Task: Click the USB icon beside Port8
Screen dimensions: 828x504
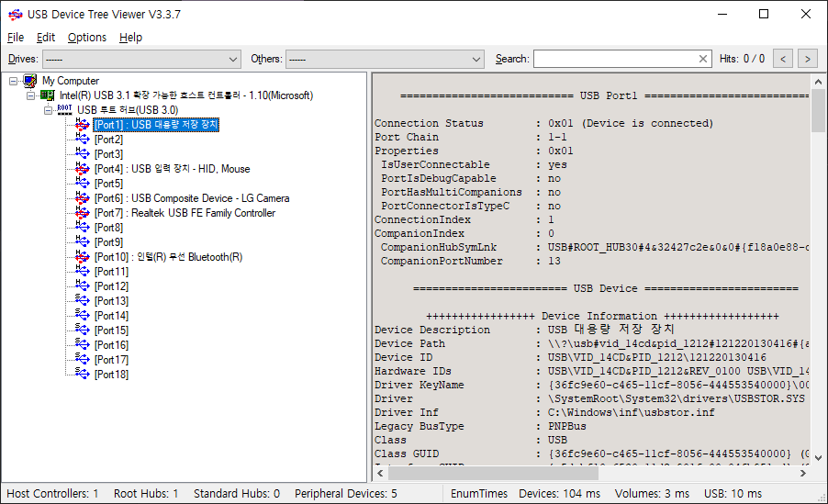Action: click(x=82, y=228)
